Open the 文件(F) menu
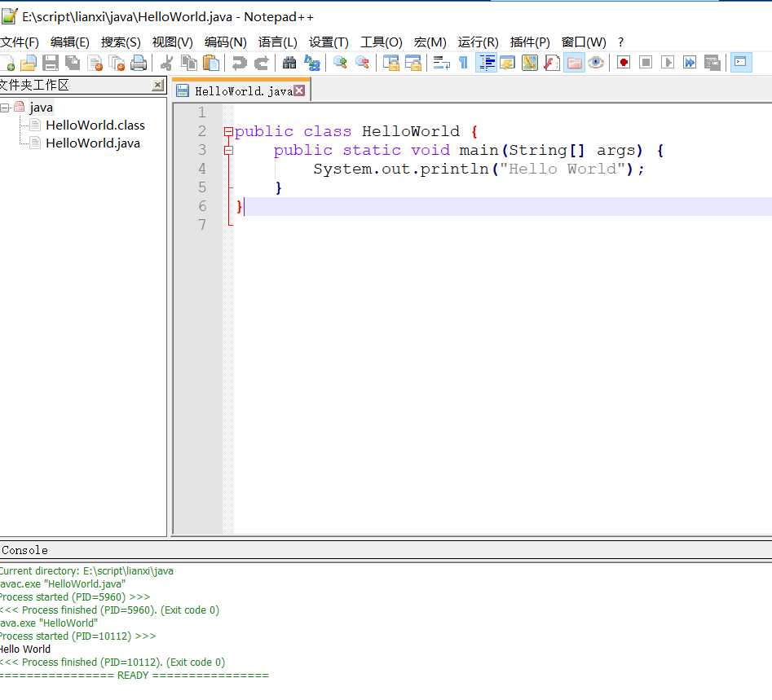This screenshot has width=772, height=700. [20, 42]
